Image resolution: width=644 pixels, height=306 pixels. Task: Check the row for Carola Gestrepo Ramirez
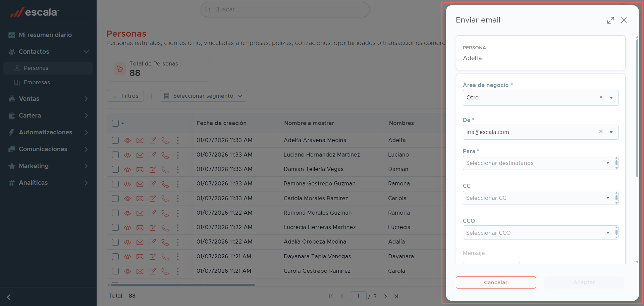(x=115, y=271)
